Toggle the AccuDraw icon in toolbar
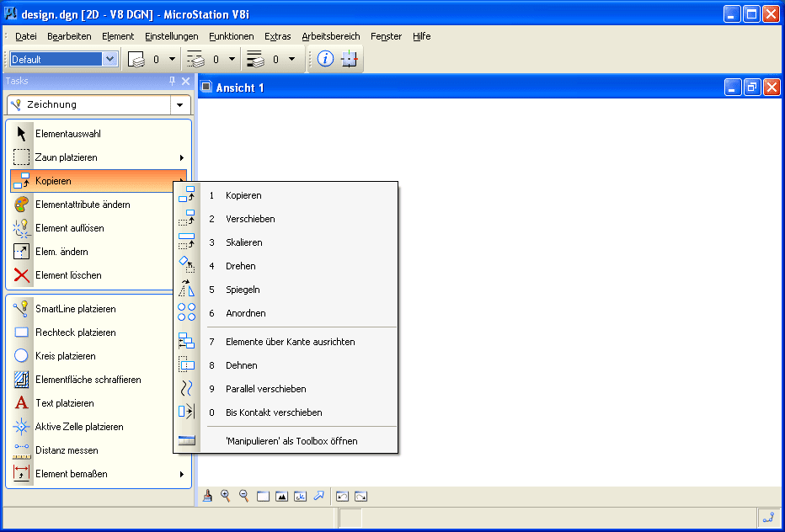Screen dimensions: 785x532 [349, 59]
